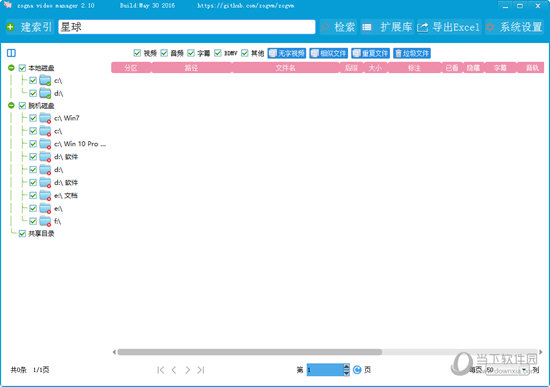Click the f:\ offline folder icon
Screen dimensions: 550x387
(x=45, y=221)
